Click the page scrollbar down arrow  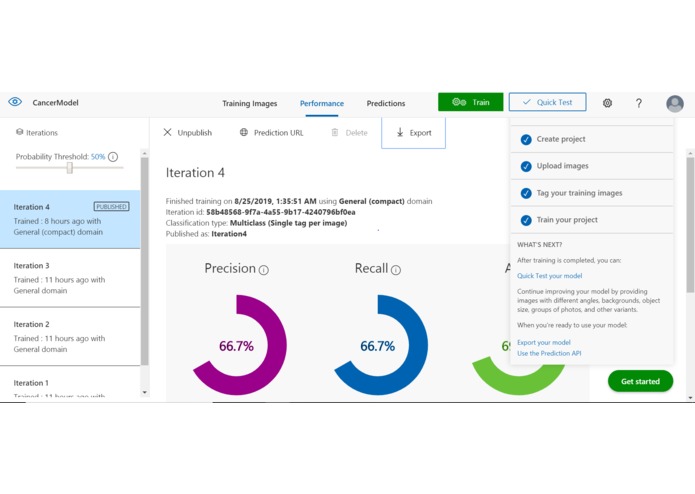690,398
